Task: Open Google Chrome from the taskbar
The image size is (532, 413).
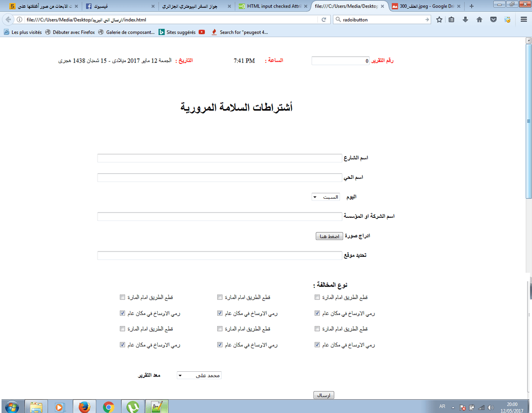Action: (x=109, y=406)
